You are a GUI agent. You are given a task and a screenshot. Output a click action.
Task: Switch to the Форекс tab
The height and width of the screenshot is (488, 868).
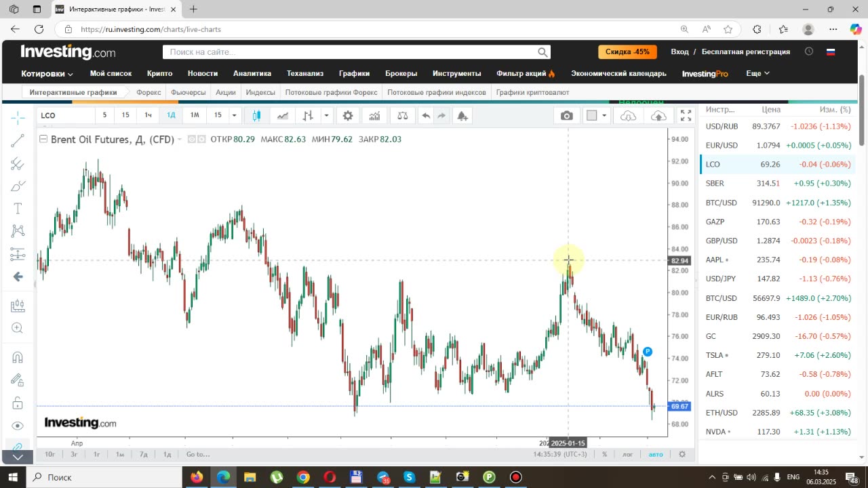click(149, 92)
